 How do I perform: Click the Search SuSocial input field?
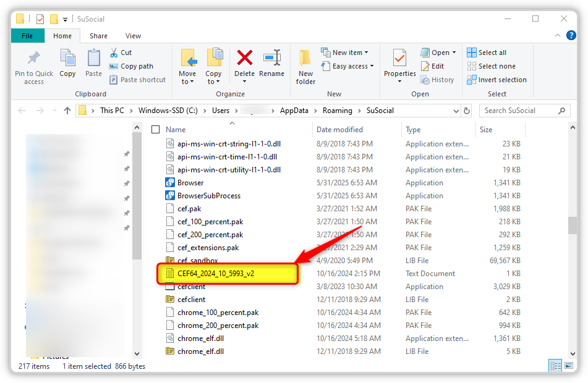(518, 111)
